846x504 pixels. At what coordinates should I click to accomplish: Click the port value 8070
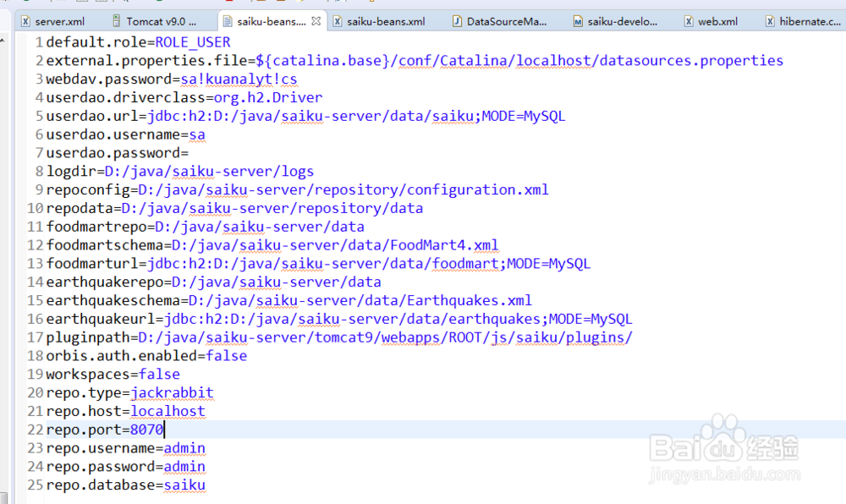[x=146, y=430]
